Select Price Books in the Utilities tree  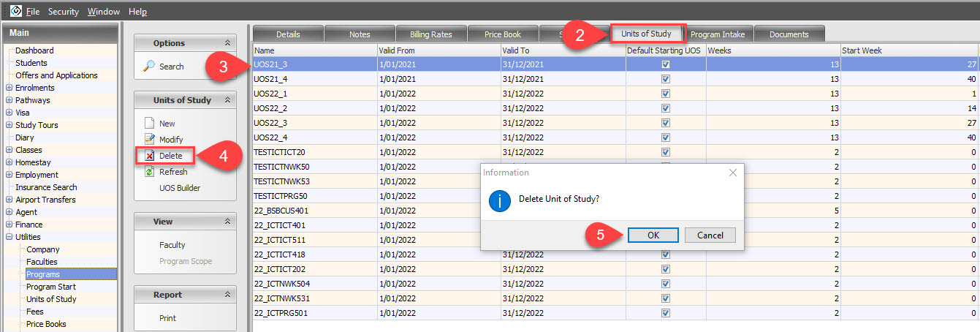coord(46,324)
